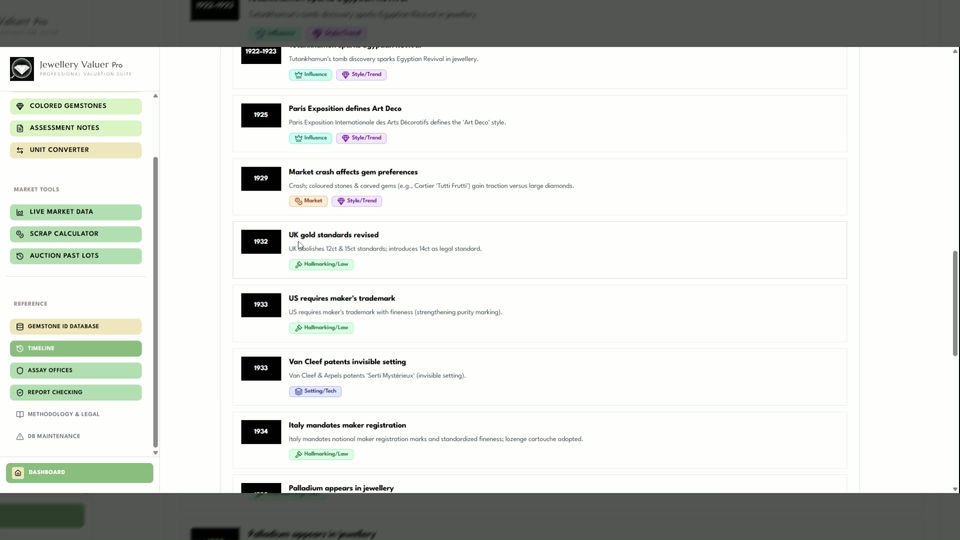The image size is (960, 540).
Task: Select the Timeline reference page
Action: click(76, 348)
